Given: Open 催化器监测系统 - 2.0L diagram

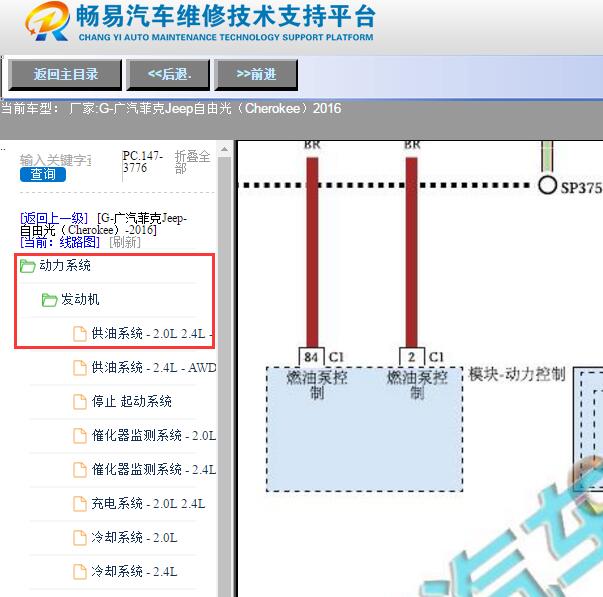Looking at the screenshot, I should pos(154,435).
